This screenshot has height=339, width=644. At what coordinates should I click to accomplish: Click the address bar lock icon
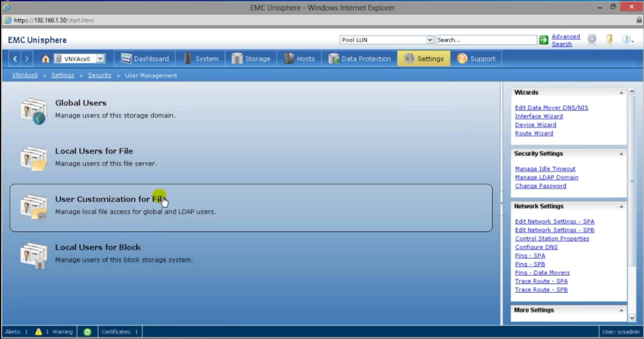point(639,20)
